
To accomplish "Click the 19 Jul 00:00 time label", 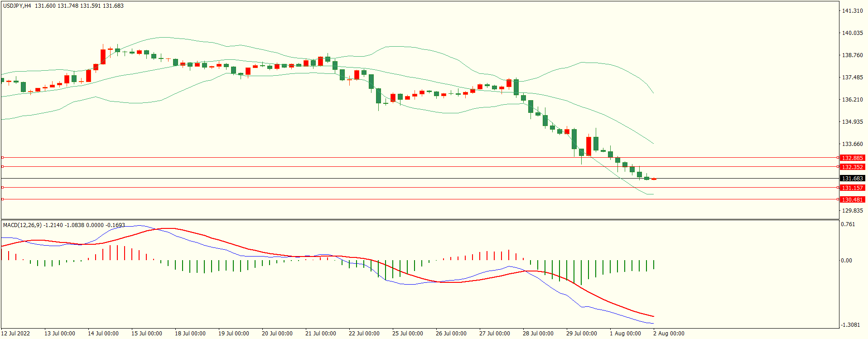I will pos(234,334).
